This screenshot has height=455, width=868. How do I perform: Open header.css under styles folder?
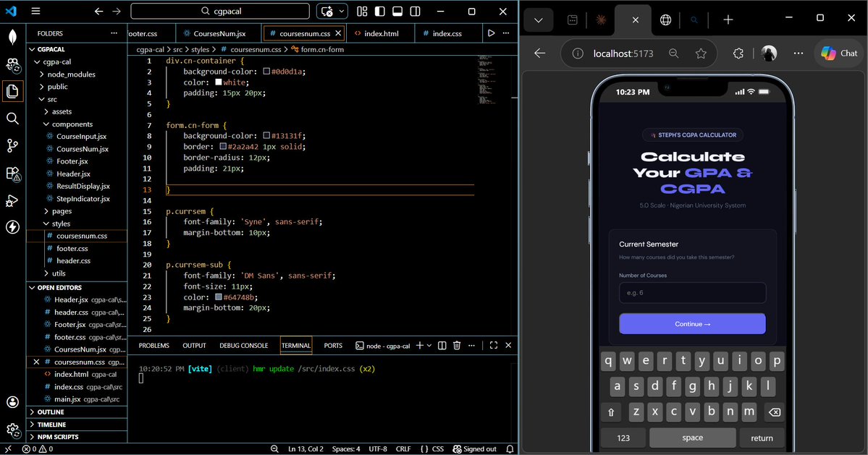click(x=77, y=260)
